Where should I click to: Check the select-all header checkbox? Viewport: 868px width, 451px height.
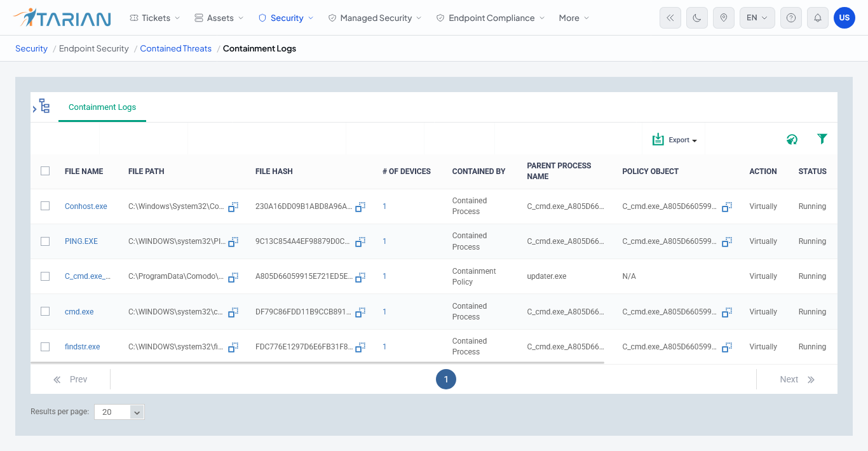click(x=45, y=171)
